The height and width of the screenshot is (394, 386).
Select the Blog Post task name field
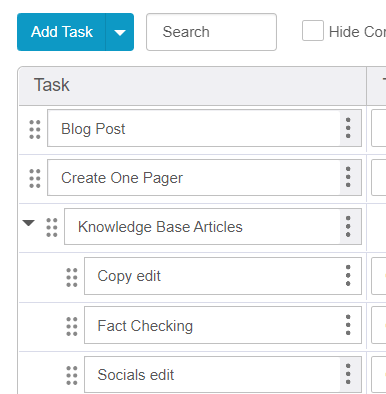click(194, 128)
